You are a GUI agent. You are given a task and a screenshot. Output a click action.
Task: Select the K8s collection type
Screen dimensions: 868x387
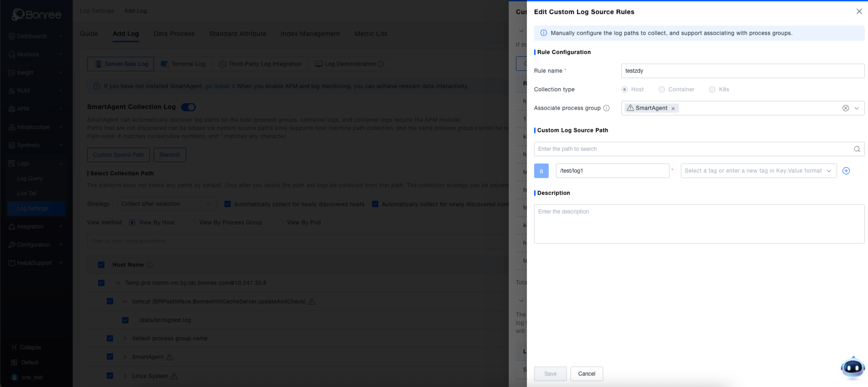(712, 89)
